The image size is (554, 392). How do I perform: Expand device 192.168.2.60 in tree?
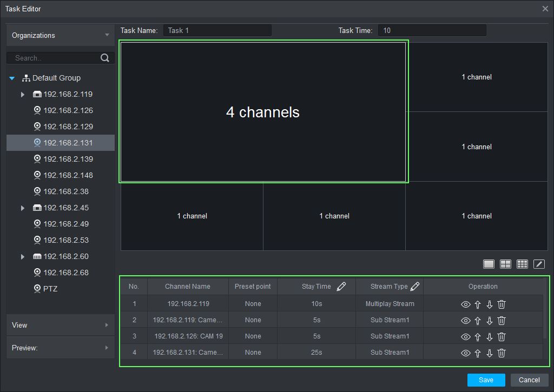tap(23, 257)
